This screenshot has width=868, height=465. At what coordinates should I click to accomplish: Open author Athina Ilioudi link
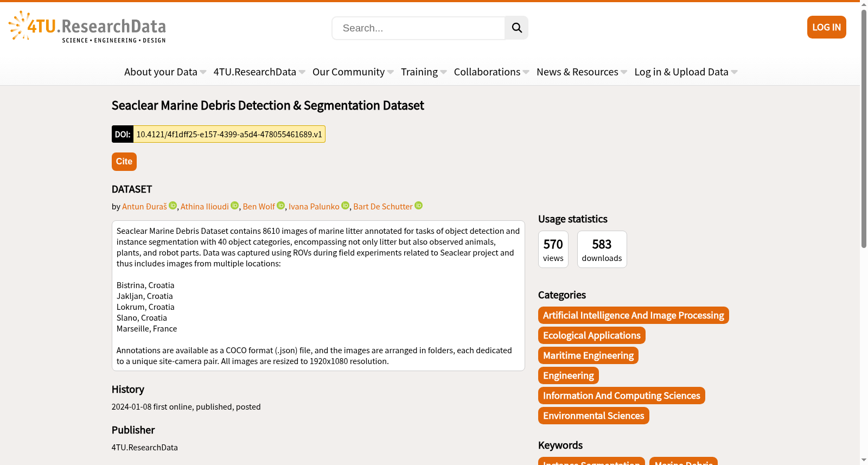pos(205,207)
